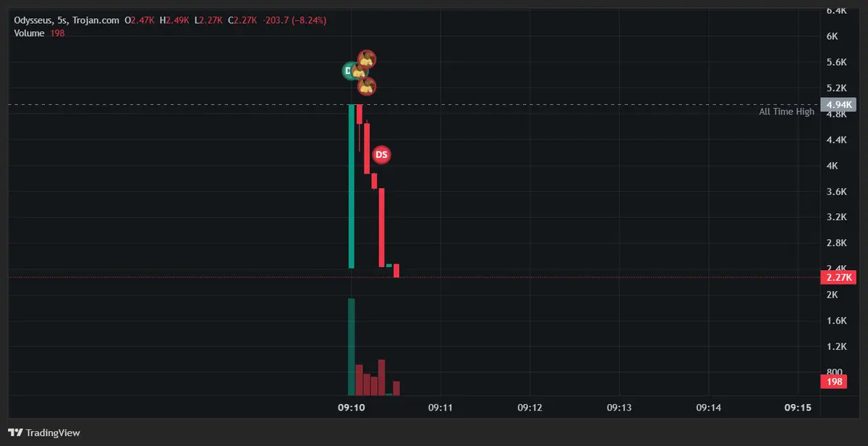Image resolution: width=868 pixels, height=446 pixels.
Task: Click the long red candle below DS marker
Action: click(381, 227)
